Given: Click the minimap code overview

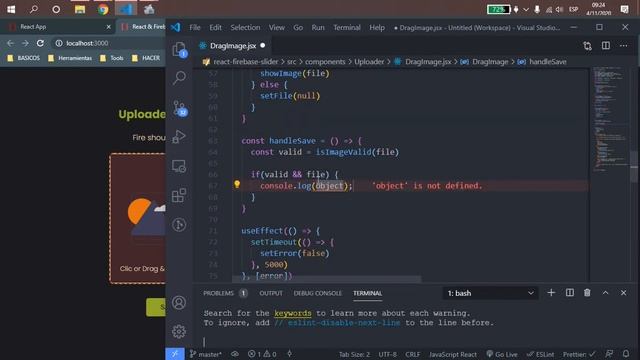Looking at the screenshot, I should [x=611, y=118].
